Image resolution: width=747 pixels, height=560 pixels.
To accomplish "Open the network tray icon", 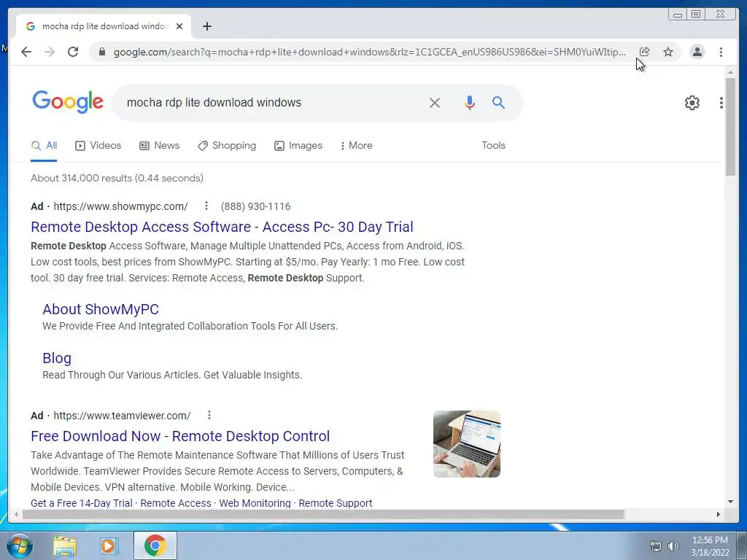I will (x=656, y=546).
